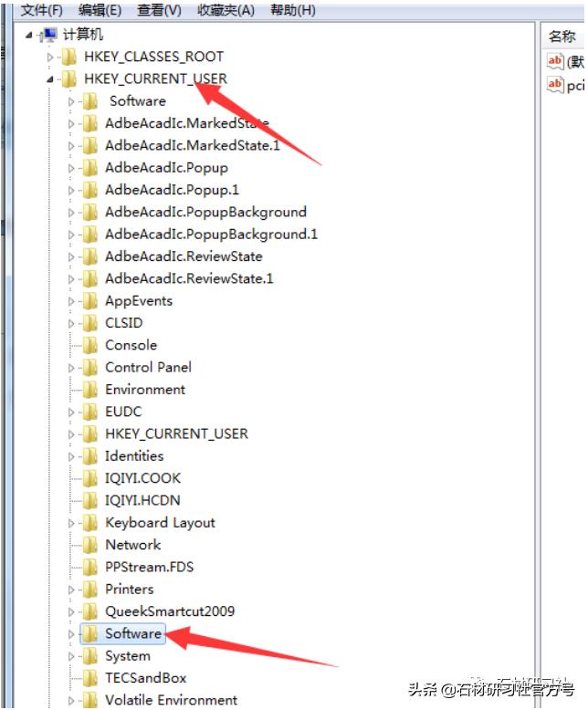This screenshot has width=588, height=710.
Task: Select AdbeAcadIc.ReviewState.1 key
Action: pos(189,279)
